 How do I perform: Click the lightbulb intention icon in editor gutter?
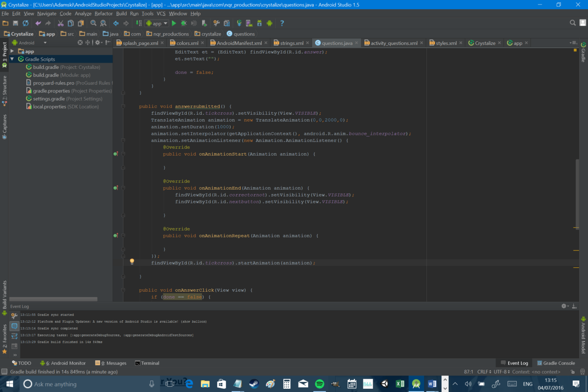click(x=132, y=262)
